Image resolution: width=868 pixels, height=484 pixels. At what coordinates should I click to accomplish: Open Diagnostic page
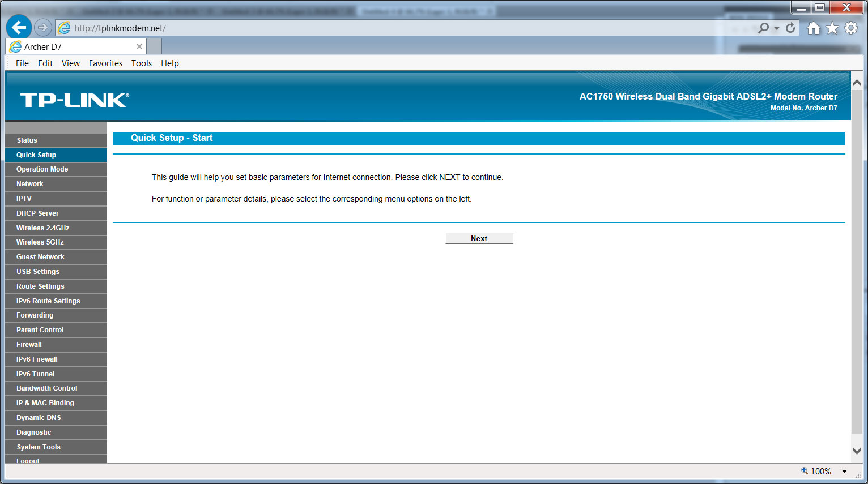[x=56, y=432]
